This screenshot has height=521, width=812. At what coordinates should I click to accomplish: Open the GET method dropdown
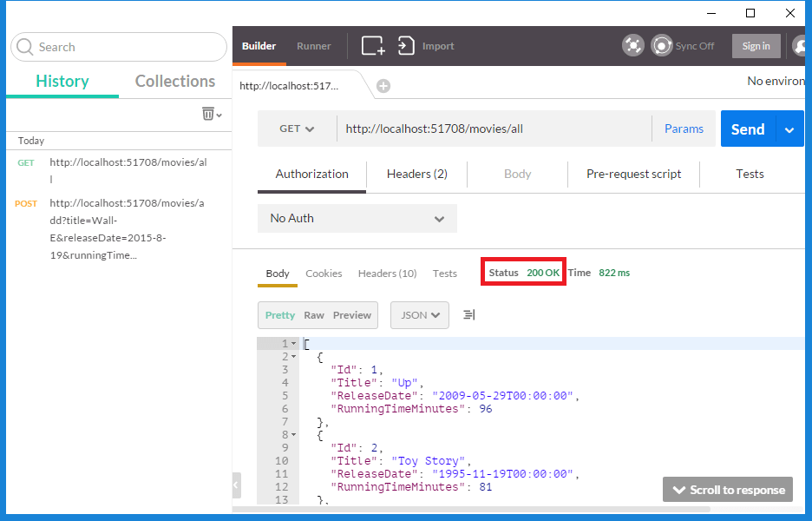(x=296, y=128)
